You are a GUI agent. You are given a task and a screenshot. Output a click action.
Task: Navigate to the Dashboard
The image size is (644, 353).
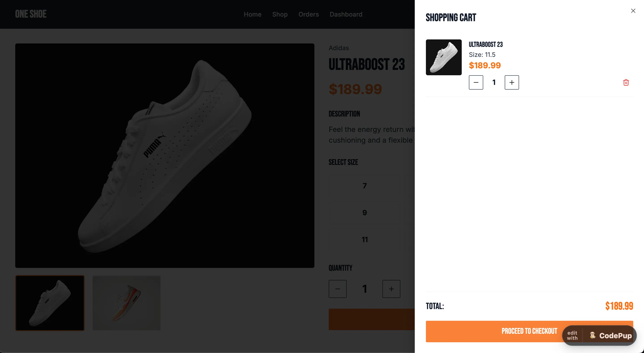click(x=346, y=14)
